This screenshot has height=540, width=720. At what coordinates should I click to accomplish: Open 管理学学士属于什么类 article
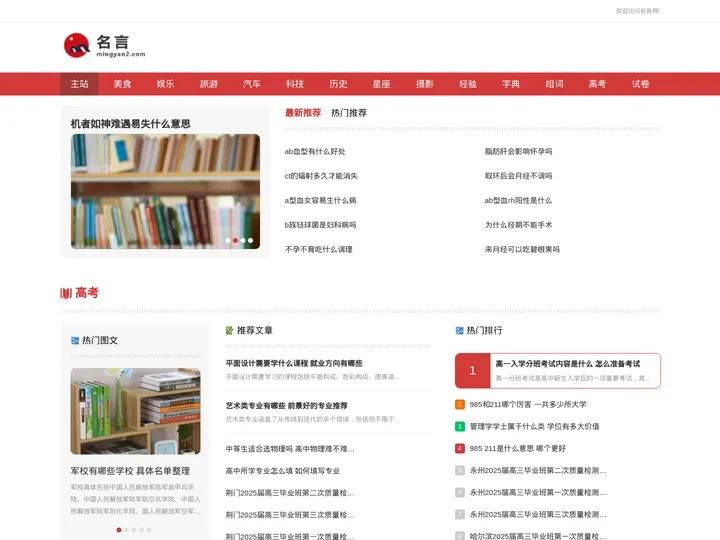pyautogui.click(x=534, y=427)
